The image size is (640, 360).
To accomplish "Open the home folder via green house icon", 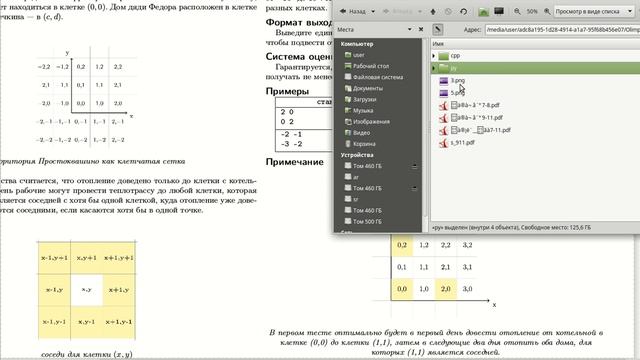I will coord(483,11).
